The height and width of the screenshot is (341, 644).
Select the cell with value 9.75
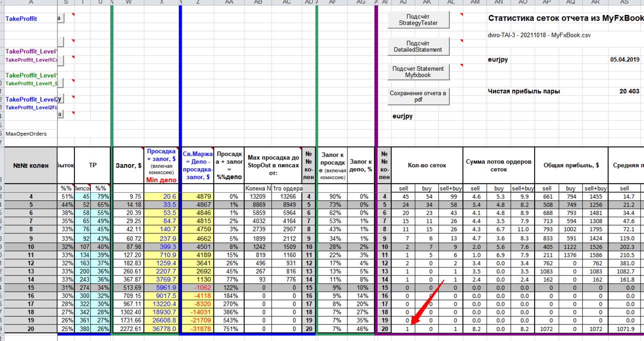pos(129,197)
